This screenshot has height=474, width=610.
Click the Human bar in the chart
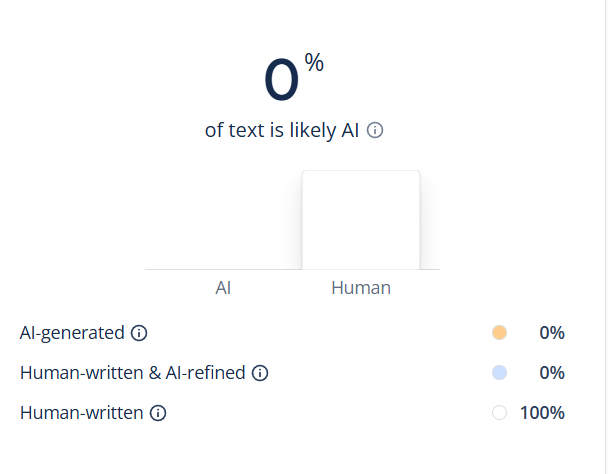(361, 220)
